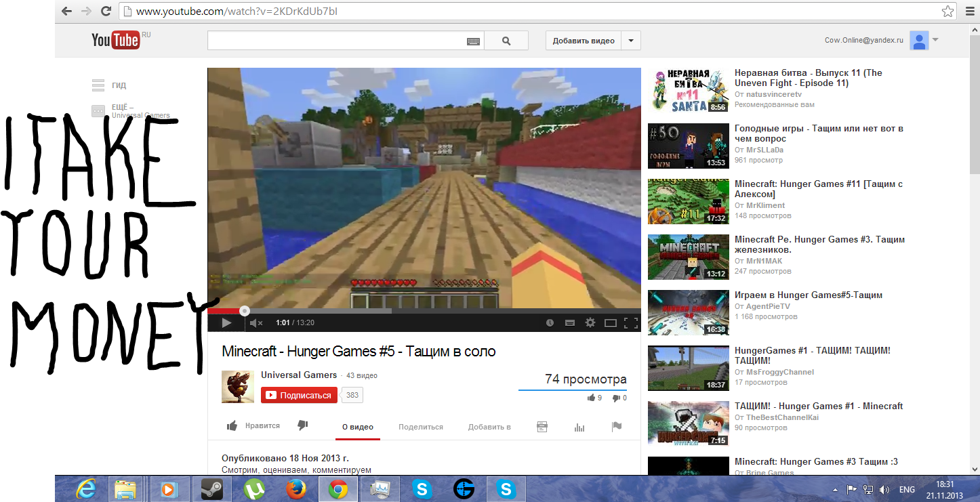Open the volume speaker in system tray

[884, 489]
